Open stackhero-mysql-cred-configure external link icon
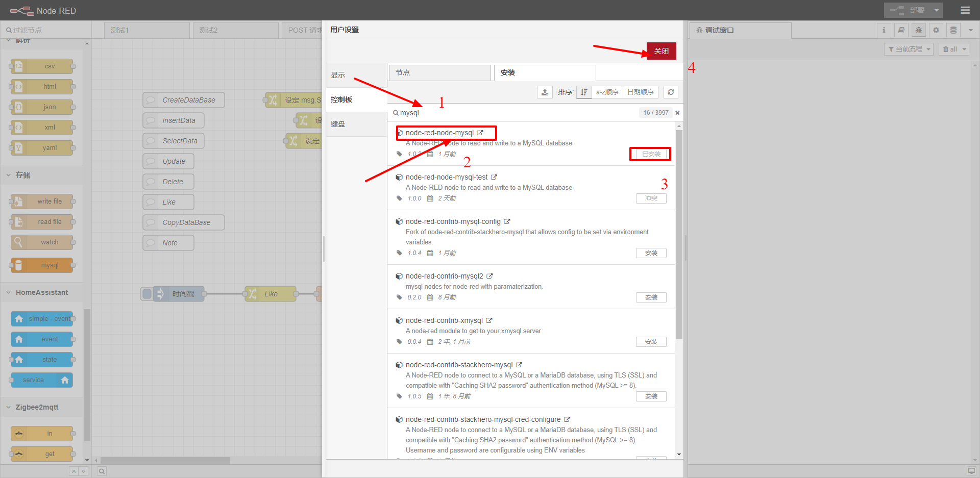Screen dimensions: 980x478 [x=567, y=419]
